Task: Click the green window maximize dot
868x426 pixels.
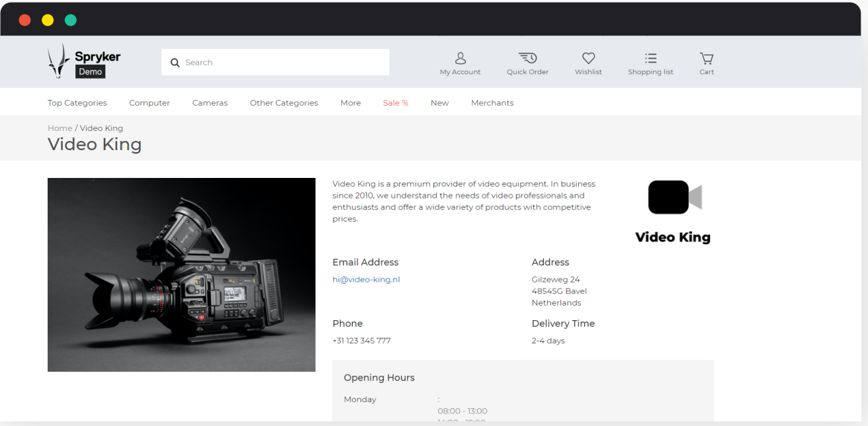Action: 71,20
